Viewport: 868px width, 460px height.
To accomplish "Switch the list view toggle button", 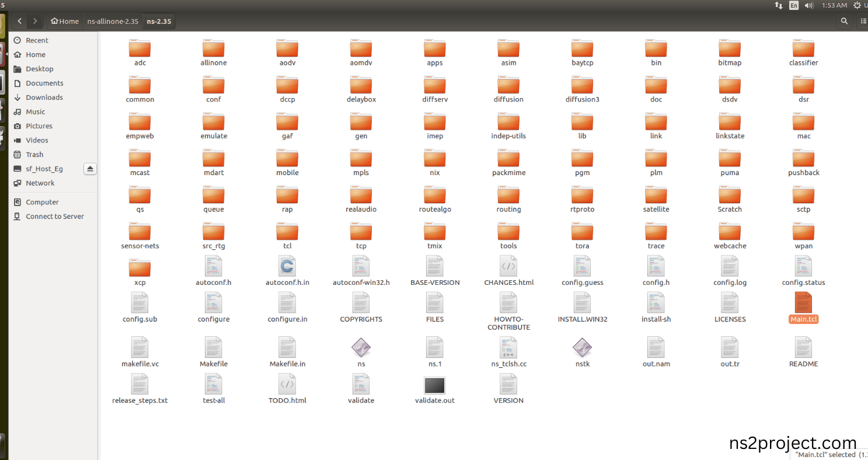I will coord(863,21).
